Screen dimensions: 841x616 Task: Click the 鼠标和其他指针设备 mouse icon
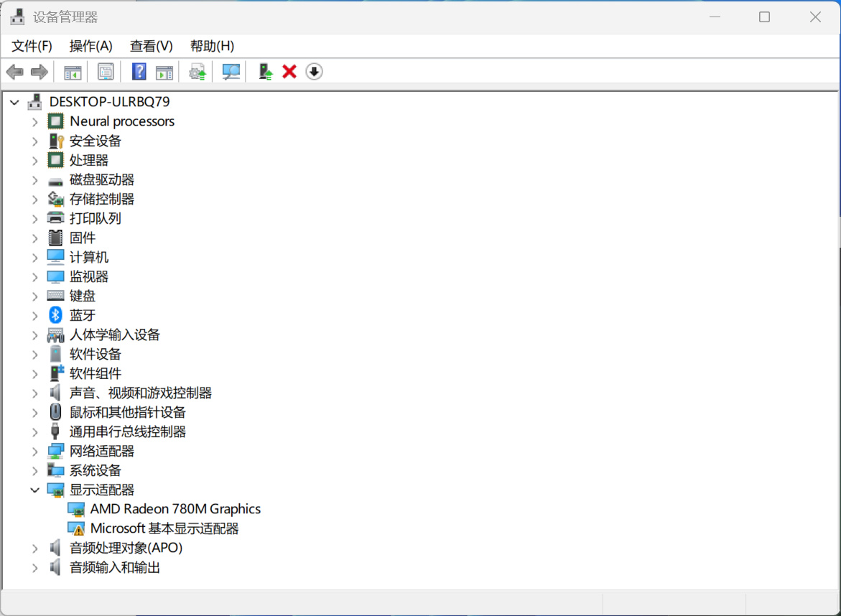(x=55, y=411)
